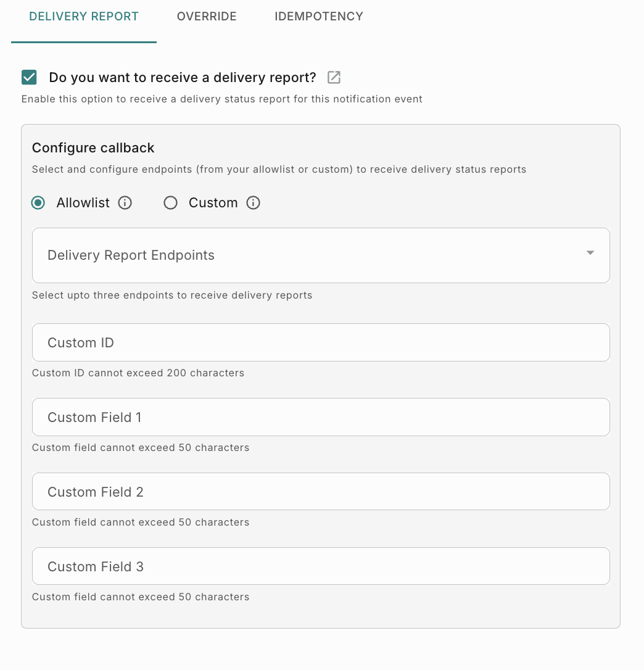
Task: Select the Allowlist radio button
Action: point(38,203)
